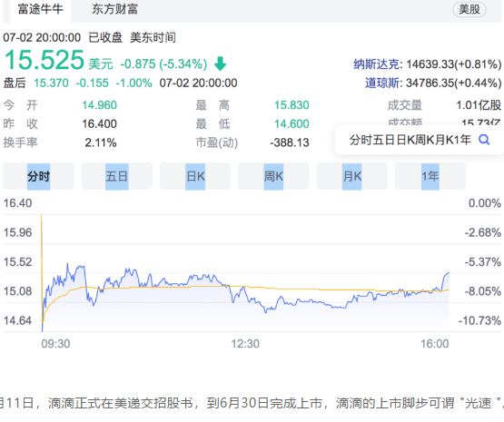Select the 周K chart period

pyautogui.click(x=273, y=176)
